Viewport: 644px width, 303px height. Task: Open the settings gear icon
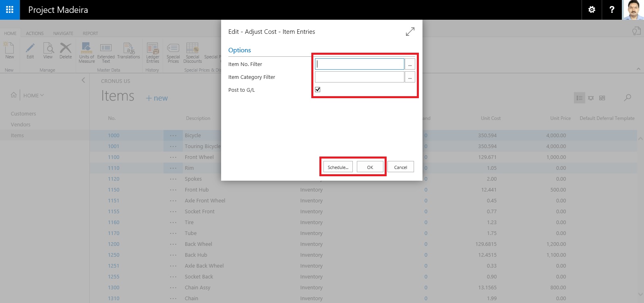pyautogui.click(x=592, y=10)
